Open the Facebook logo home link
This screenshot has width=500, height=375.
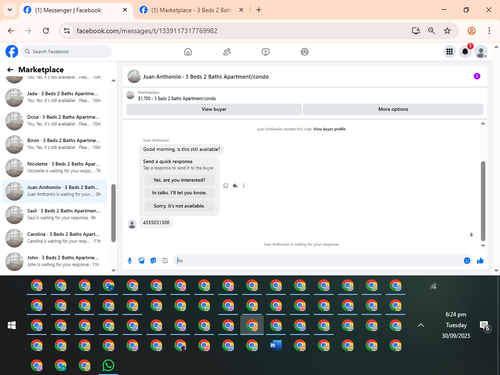tap(12, 52)
